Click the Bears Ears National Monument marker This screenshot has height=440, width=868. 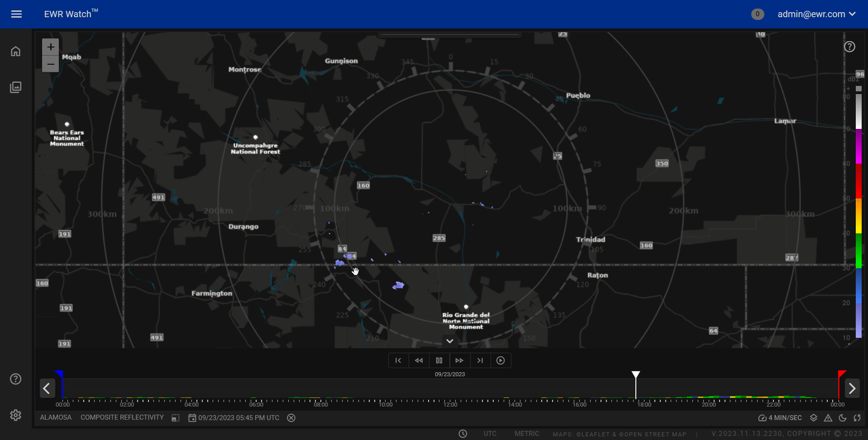(x=67, y=124)
